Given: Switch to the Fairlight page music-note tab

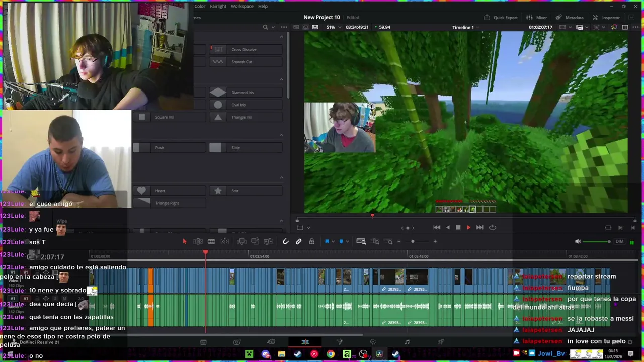Looking at the screenshot, I should pyautogui.click(x=407, y=342).
